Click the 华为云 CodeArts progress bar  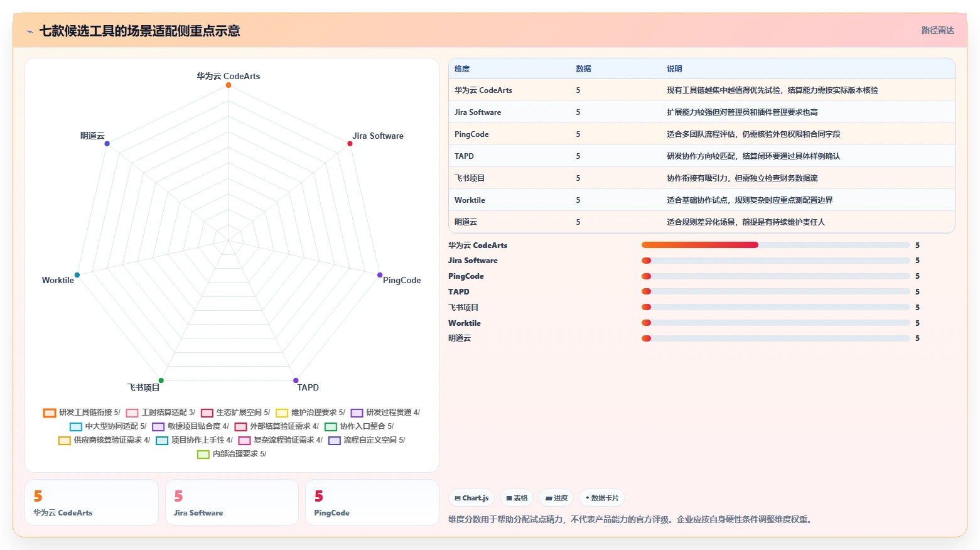click(776, 245)
